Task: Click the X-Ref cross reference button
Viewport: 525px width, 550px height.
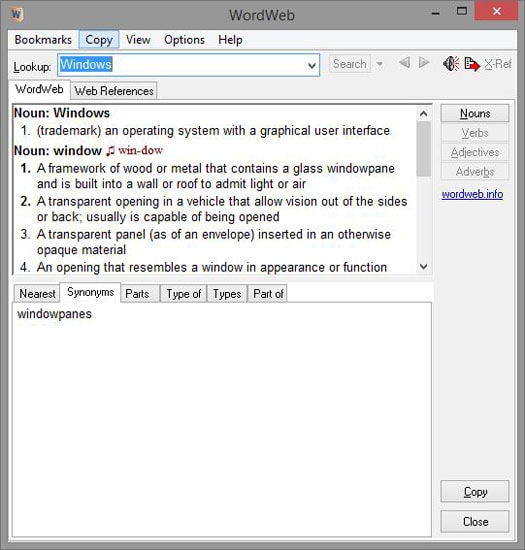Action: tap(498, 64)
